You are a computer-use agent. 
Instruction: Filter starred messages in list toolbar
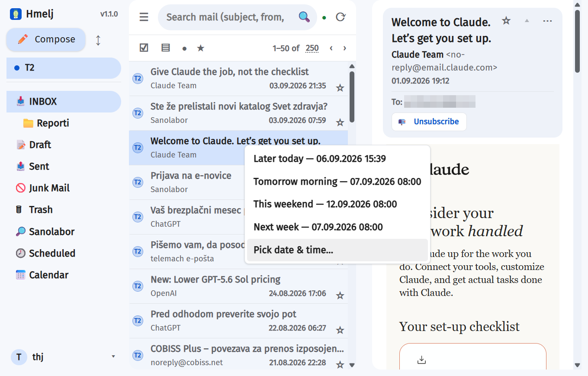[x=200, y=48]
